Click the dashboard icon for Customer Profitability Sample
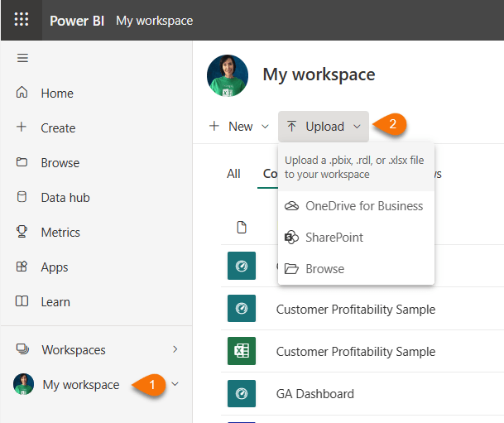504x423 pixels. point(242,309)
